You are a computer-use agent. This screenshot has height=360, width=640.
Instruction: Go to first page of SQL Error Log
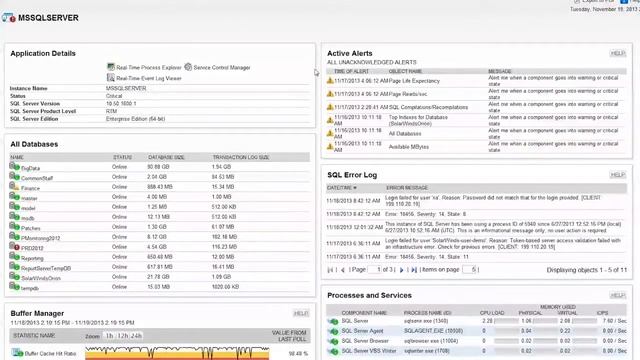pos(330,270)
